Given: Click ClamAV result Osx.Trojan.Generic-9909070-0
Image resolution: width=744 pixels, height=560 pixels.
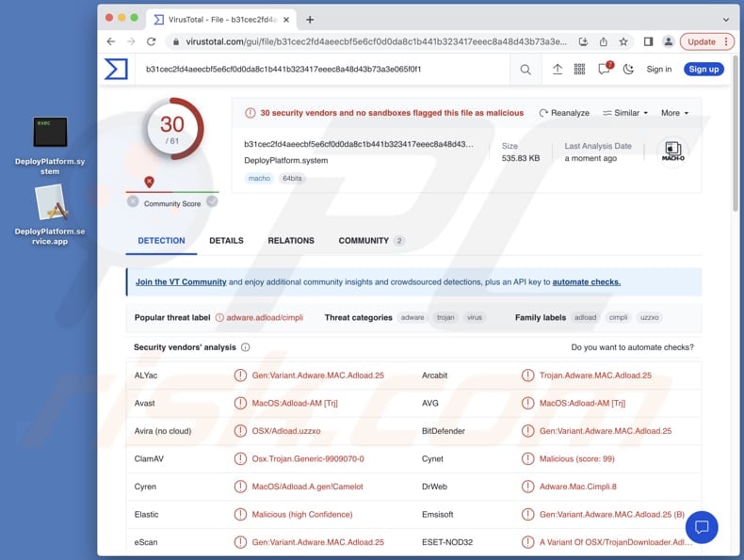Looking at the screenshot, I should [x=308, y=458].
